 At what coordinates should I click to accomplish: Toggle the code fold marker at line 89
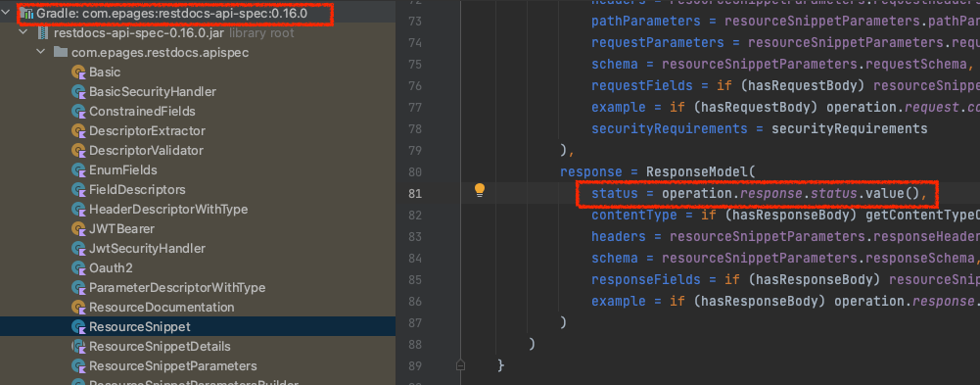coord(460,364)
